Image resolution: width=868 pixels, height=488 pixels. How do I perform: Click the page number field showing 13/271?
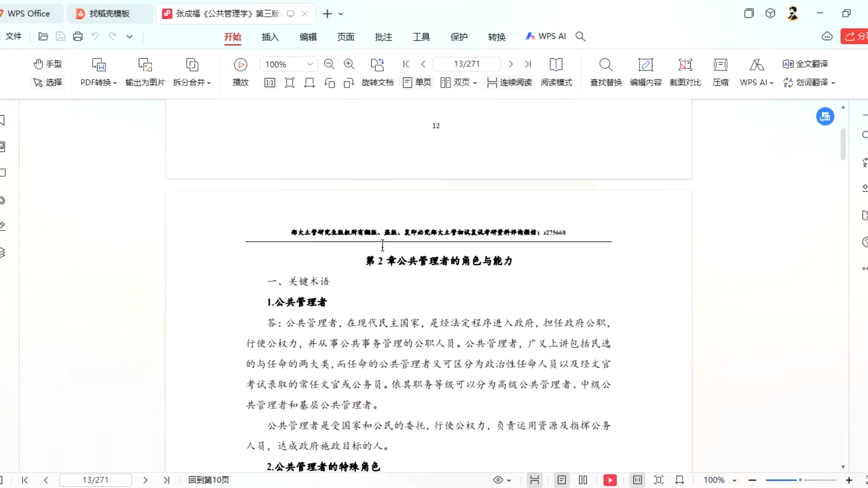point(467,64)
